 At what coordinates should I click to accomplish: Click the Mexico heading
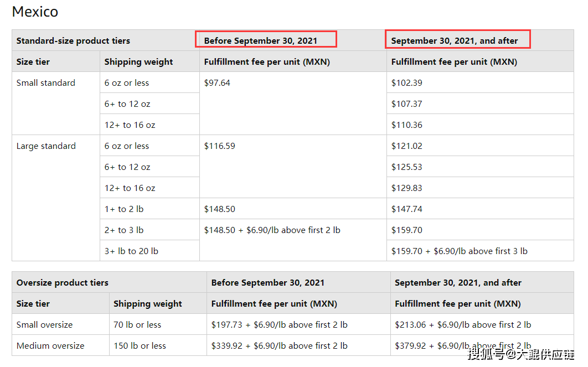[35, 12]
